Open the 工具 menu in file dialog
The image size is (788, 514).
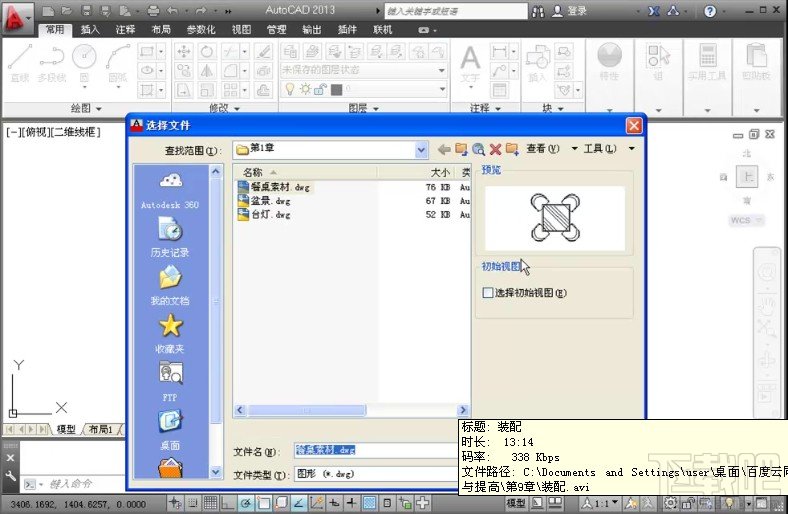click(x=609, y=149)
